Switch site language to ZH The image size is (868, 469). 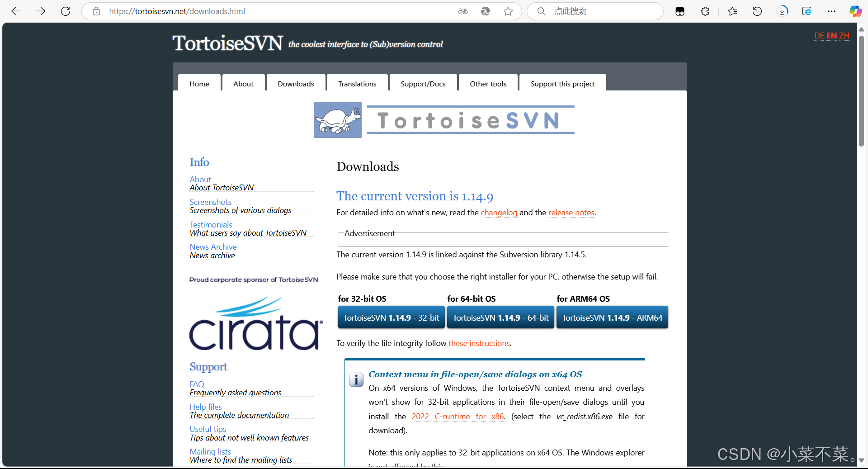click(844, 36)
